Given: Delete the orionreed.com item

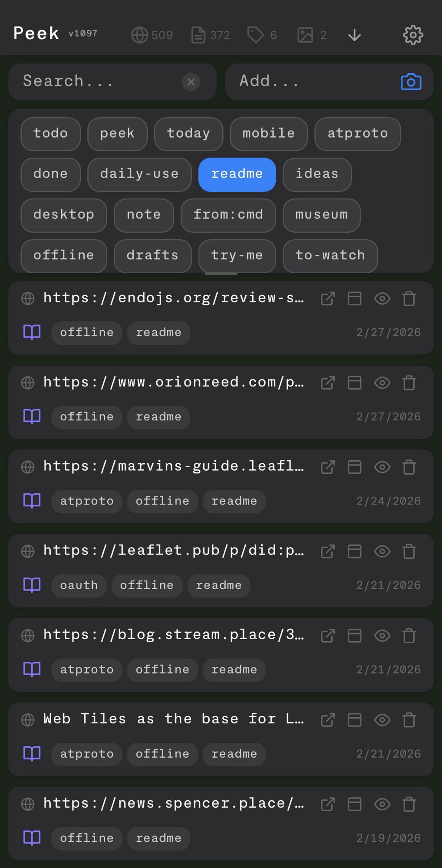Looking at the screenshot, I should pos(409,383).
